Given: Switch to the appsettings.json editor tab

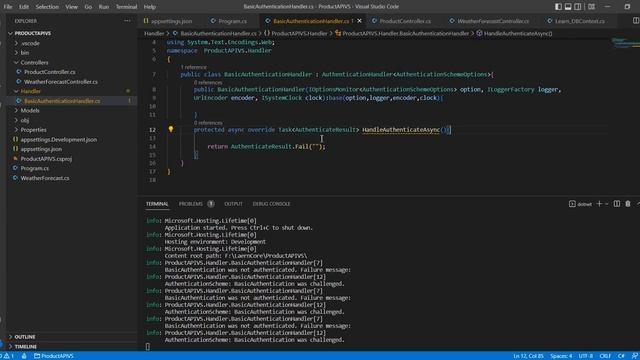Looking at the screenshot, I should (x=168, y=21).
